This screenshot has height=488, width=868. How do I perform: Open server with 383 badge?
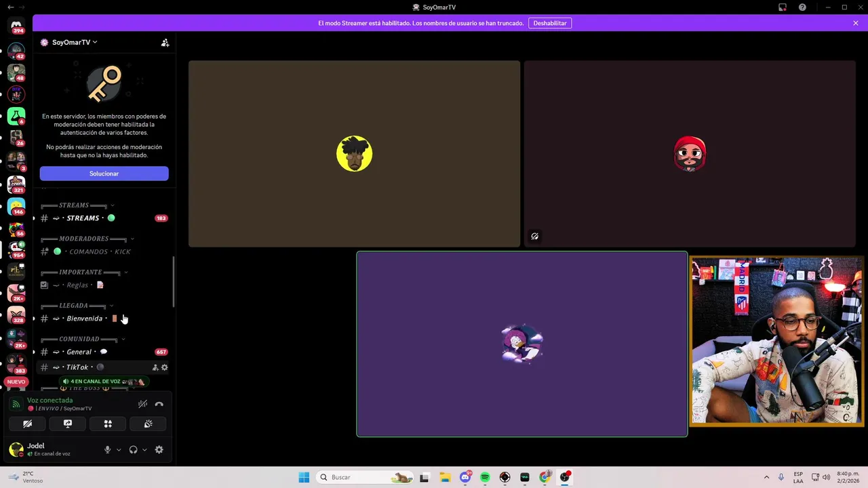pos(16,365)
